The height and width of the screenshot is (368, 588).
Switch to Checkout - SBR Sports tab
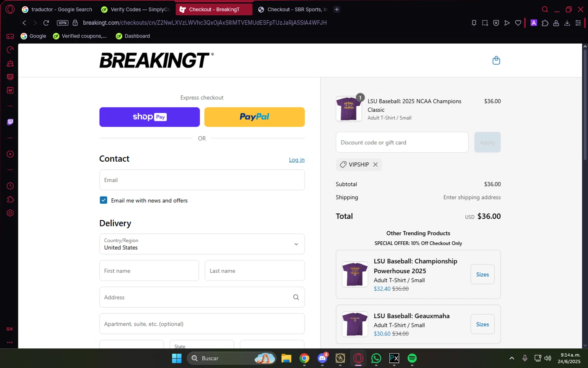(292, 9)
